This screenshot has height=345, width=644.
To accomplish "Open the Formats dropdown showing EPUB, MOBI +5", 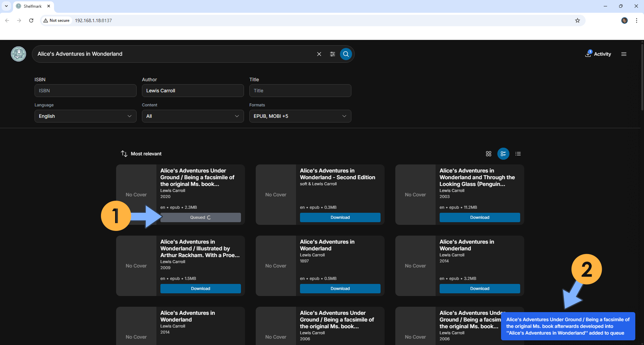I will pyautogui.click(x=300, y=116).
